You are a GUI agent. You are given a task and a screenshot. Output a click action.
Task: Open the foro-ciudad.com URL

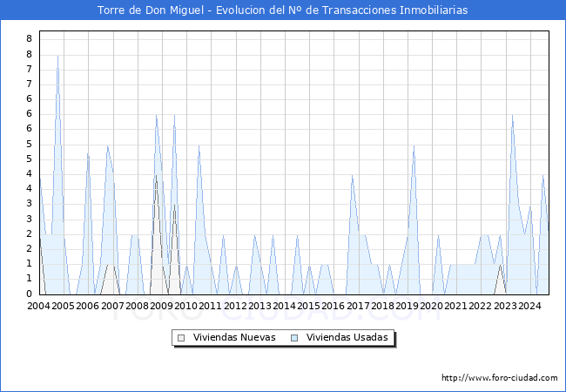point(500,378)
